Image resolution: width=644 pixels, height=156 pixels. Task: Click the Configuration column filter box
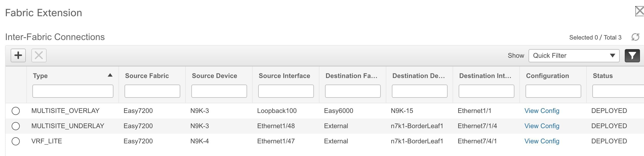(553, 91)
